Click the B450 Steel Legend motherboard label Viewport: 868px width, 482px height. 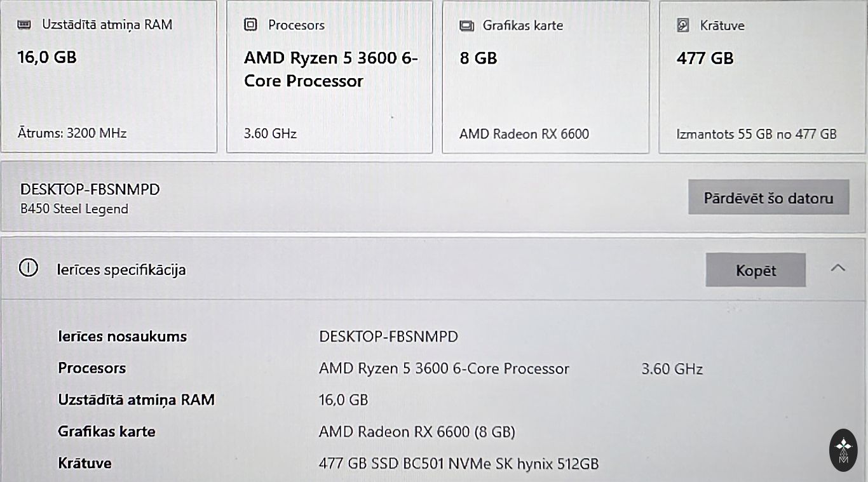(74, 209)
